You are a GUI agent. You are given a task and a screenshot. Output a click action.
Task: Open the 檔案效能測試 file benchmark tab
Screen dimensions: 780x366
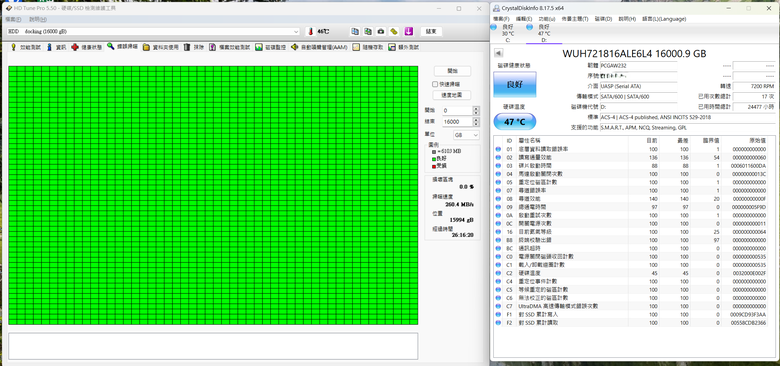tap(229, 47)
